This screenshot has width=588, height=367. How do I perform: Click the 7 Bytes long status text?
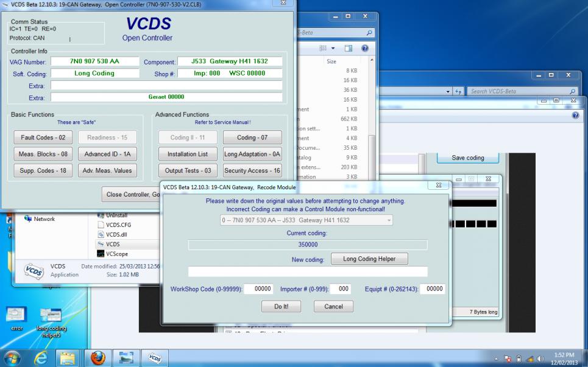(x=483, y=312)
